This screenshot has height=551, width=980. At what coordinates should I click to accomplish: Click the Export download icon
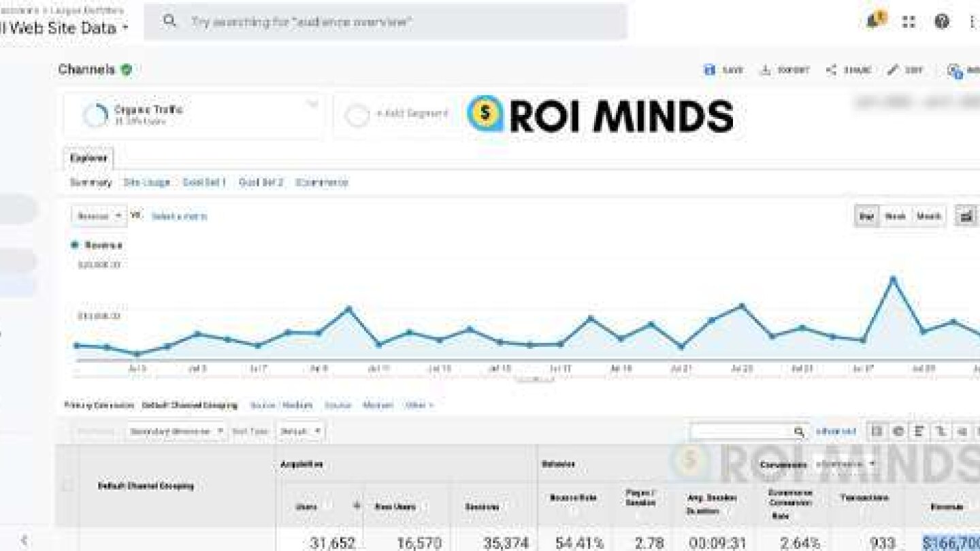click(x=766, y=70)
